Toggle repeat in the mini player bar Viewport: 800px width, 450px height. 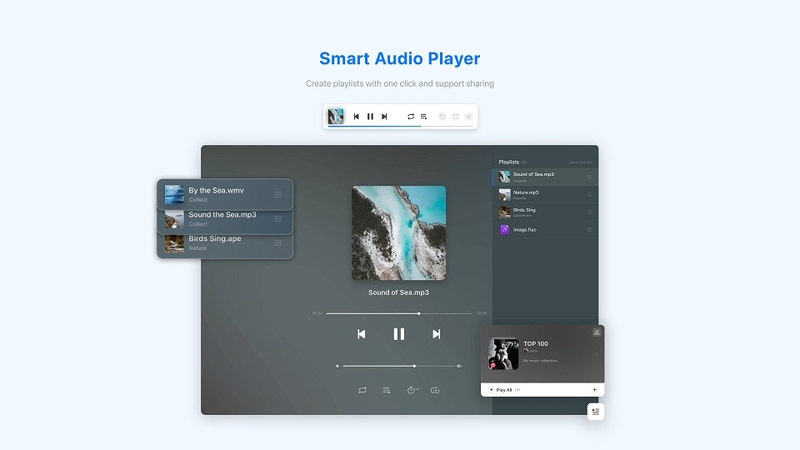click(x=411, y=116)
